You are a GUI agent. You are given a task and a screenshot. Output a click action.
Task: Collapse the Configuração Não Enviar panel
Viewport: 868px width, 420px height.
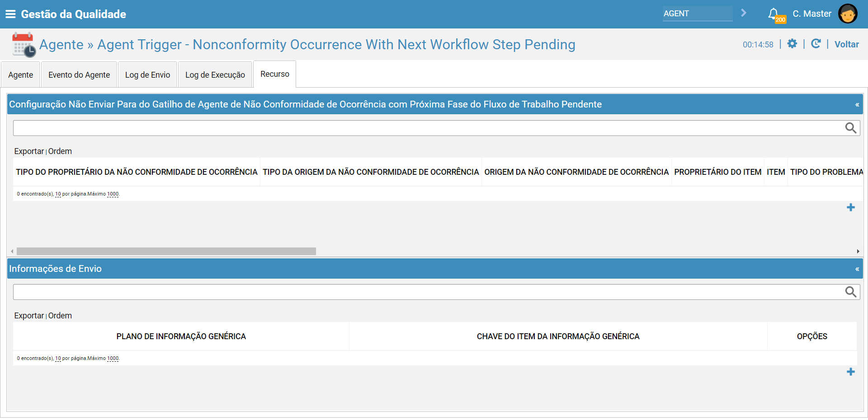857,105
